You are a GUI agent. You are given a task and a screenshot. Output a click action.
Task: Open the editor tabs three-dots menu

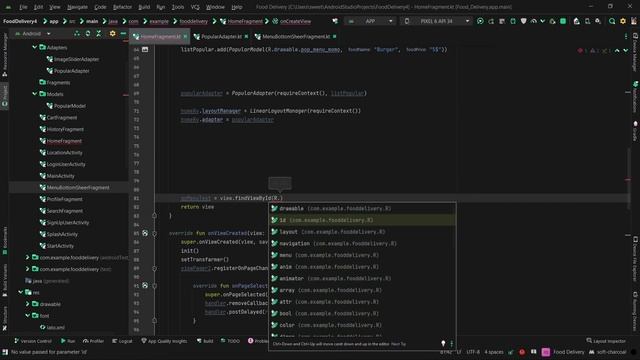pos(626,37)
